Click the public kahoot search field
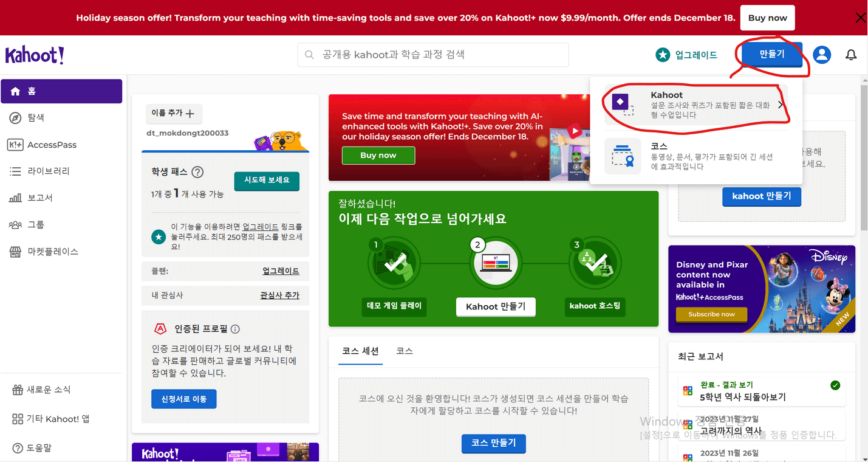The width and height of the screenshot is (868, 462). pos(433,55)
